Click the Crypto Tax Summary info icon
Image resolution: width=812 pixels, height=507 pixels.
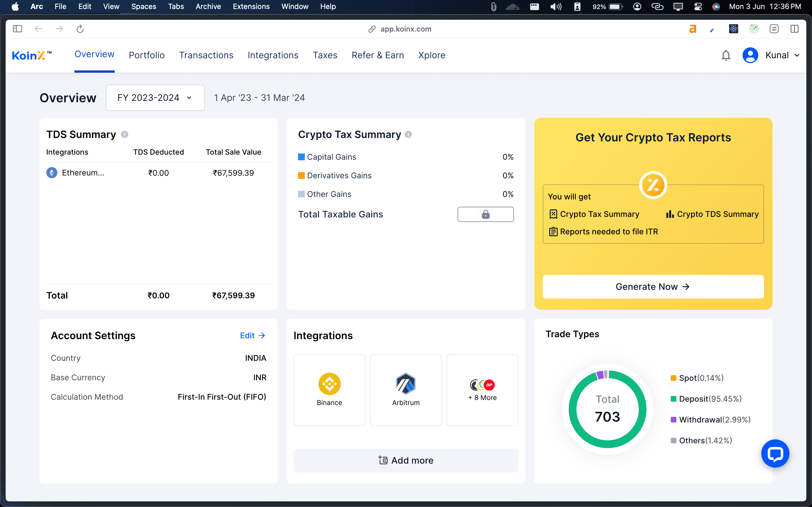click(408, 134)
